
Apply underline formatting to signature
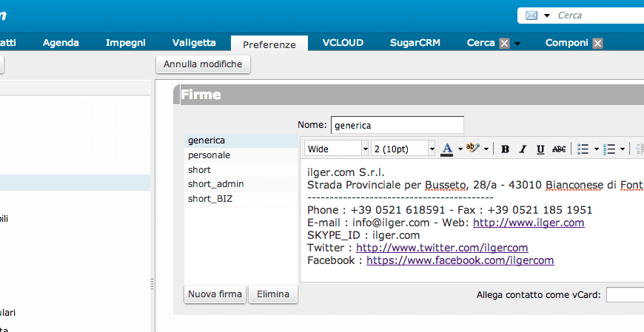point(540,149)
